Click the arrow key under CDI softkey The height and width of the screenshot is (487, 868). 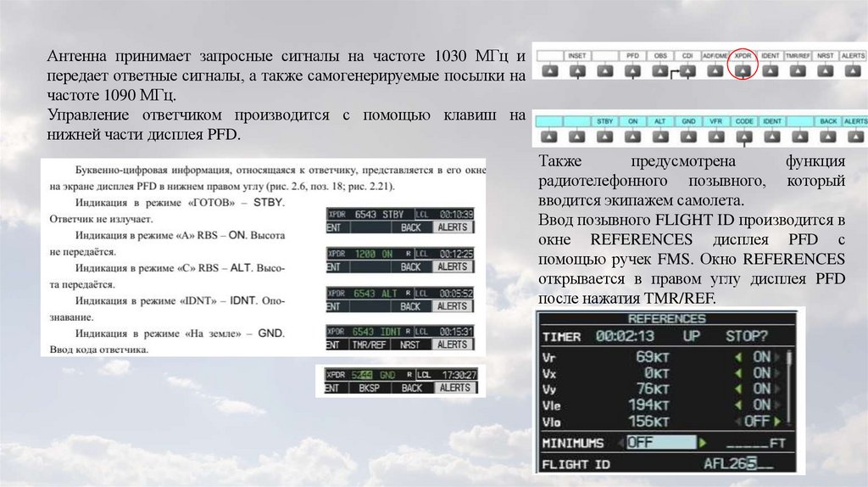(x=687, y=71)
